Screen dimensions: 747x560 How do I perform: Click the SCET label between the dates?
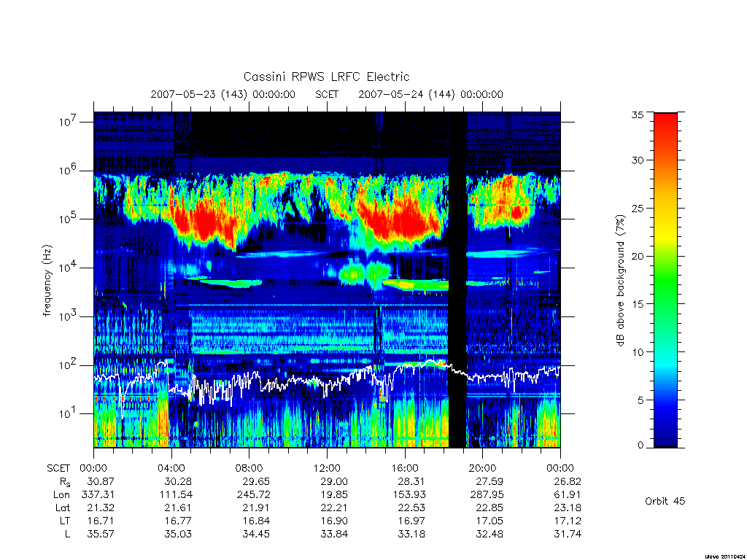[327, 94]
